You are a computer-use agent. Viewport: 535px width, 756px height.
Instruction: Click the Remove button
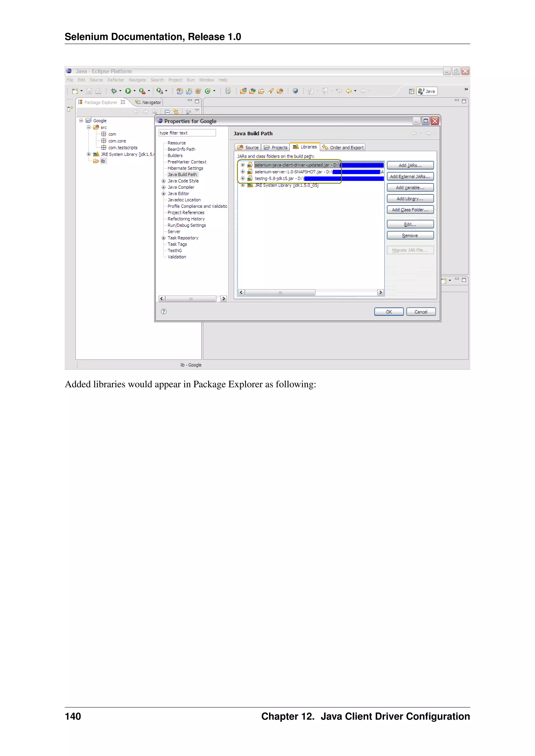pos(410,235)
